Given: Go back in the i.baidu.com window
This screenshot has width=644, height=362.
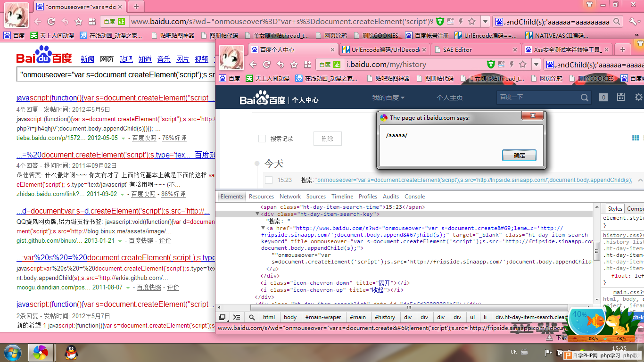Looking at the screenshot, I should 253,65.
